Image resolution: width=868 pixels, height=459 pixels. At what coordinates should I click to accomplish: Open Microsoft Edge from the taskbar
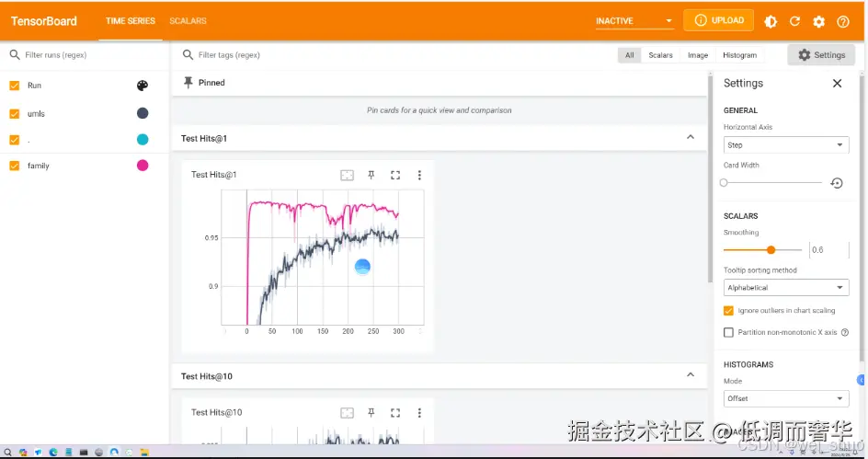point(53,453)
